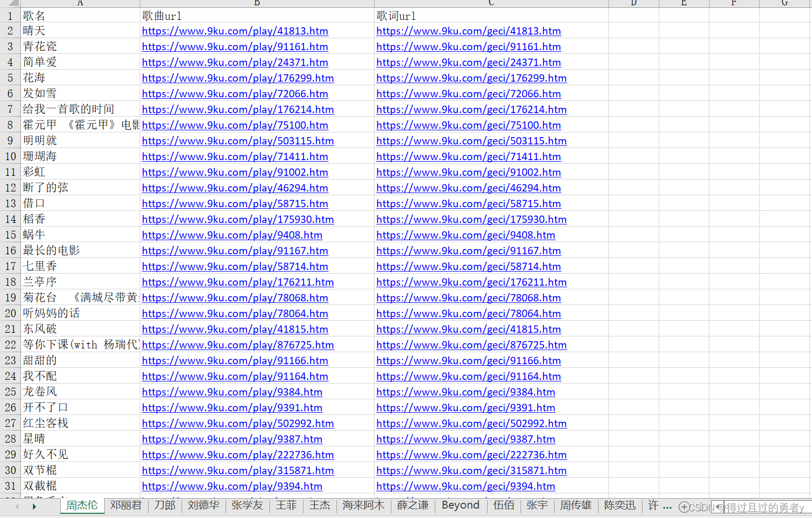Select the cell with song 断了的弦

pos(81,187)
